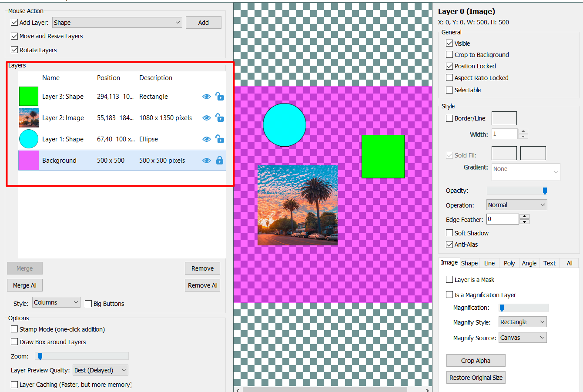Select the cyan ellipse thumbnail of Layer 1

(x=29, y=139)
